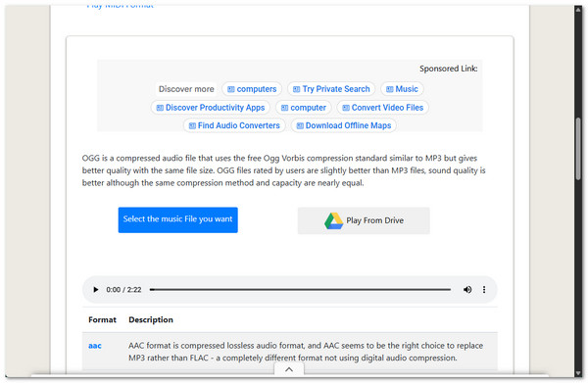Seek along the audio progress bar

pyautogui.click(x=300, y=290)
